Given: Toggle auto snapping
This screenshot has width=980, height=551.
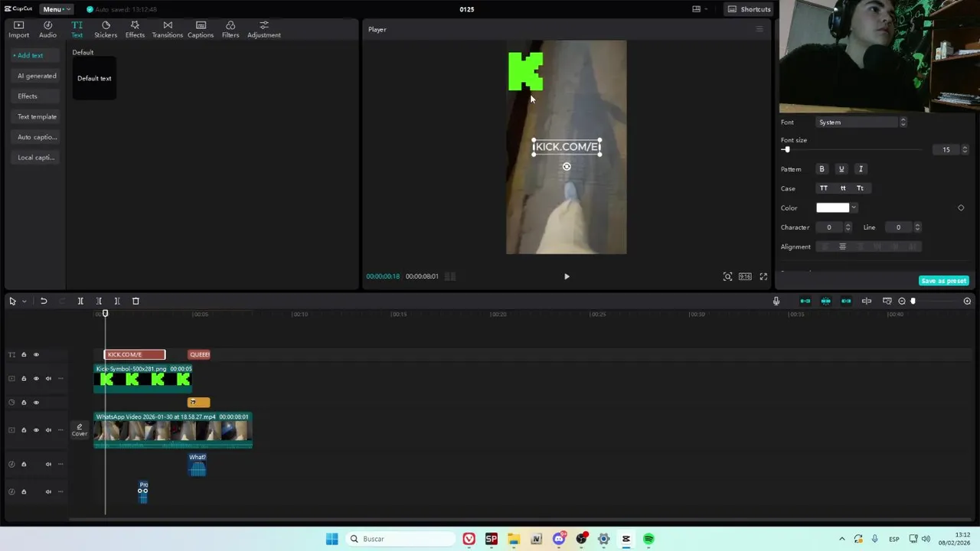Looking at the screenshot, I should 825,302.
